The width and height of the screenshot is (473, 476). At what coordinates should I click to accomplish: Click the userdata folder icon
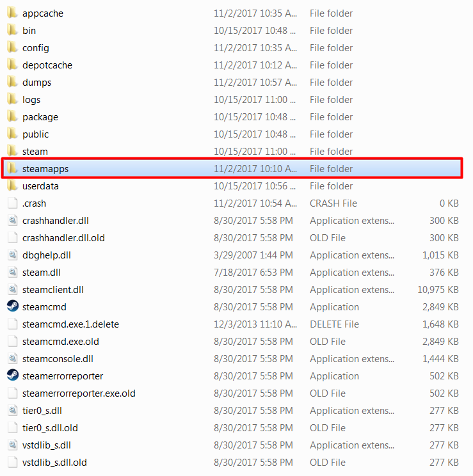click(x=12, y=186)
